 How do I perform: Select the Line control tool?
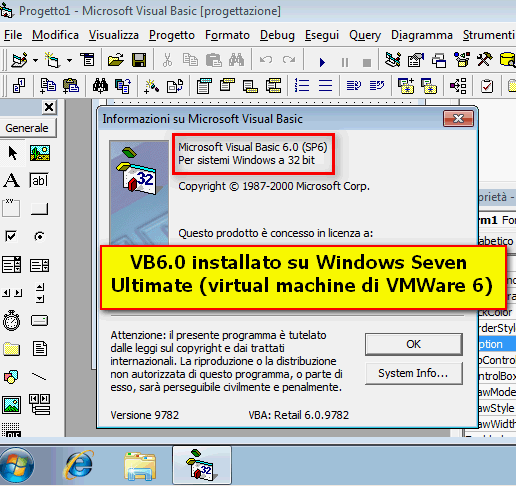click(39, 377)
